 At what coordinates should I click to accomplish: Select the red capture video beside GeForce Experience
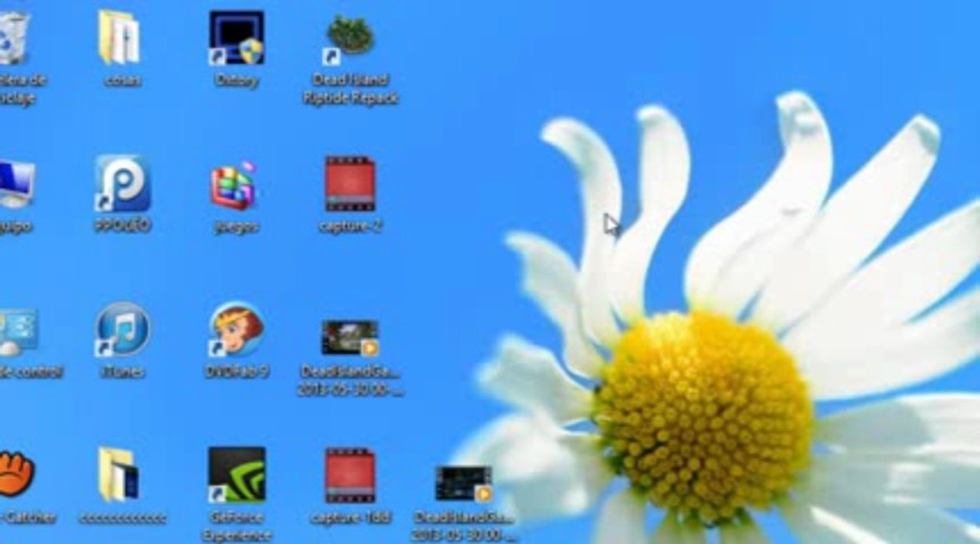tap(350, 475)
